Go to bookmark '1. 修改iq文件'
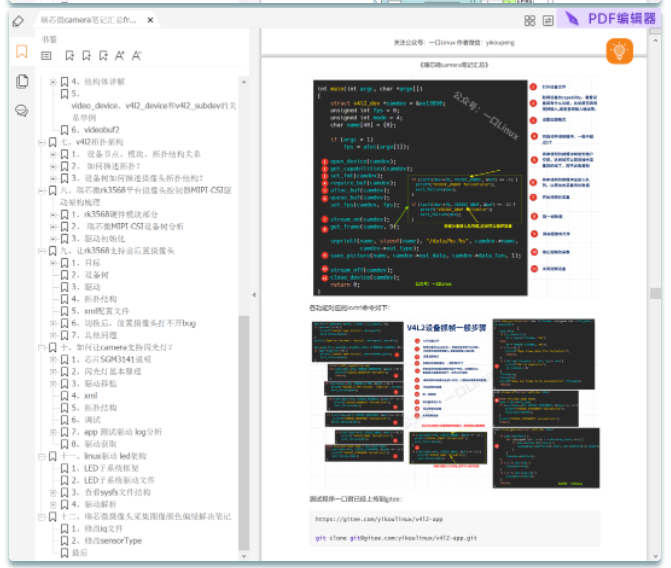 pyautogui.click(x=97, y=529)
